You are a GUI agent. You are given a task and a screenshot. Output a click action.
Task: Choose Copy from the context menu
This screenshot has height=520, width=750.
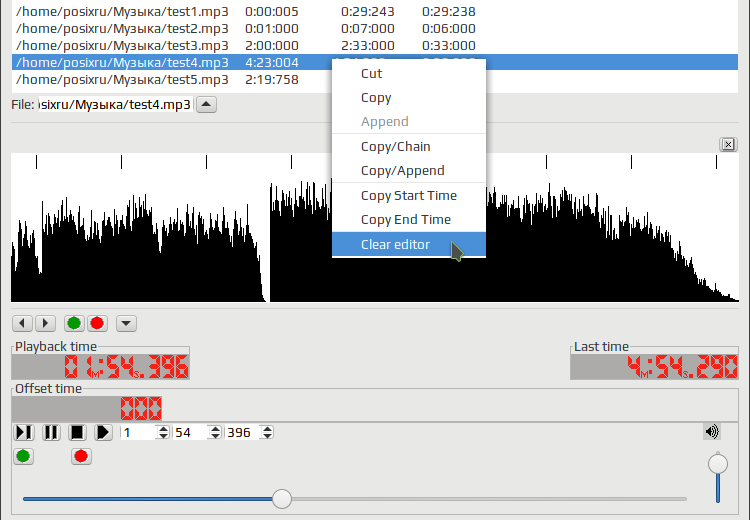click(408, 98)
